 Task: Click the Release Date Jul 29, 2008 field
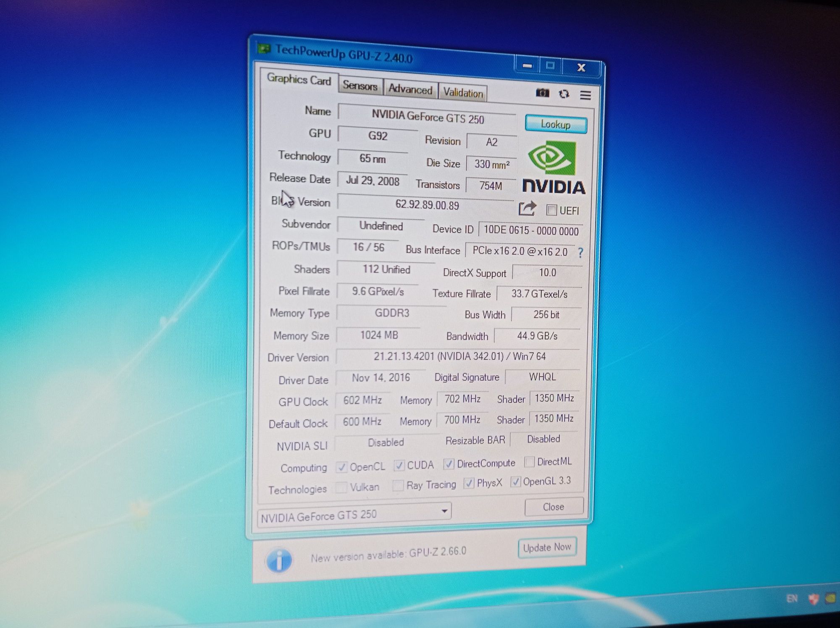[x=373, y=181]
